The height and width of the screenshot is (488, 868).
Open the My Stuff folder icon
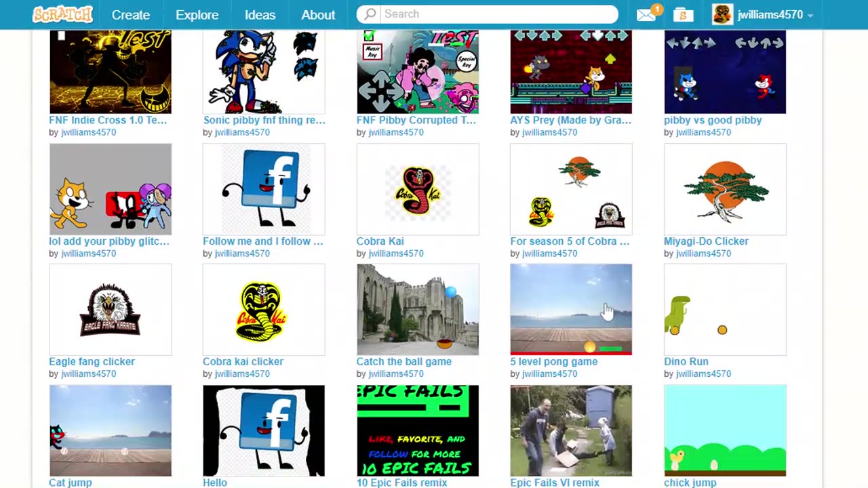[x=683, y=14]
